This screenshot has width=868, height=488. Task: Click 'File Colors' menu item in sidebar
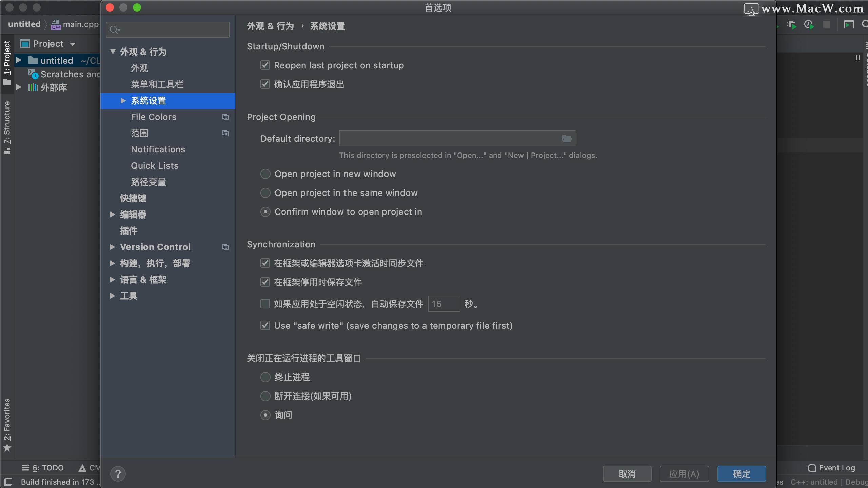tap(153, 117)
